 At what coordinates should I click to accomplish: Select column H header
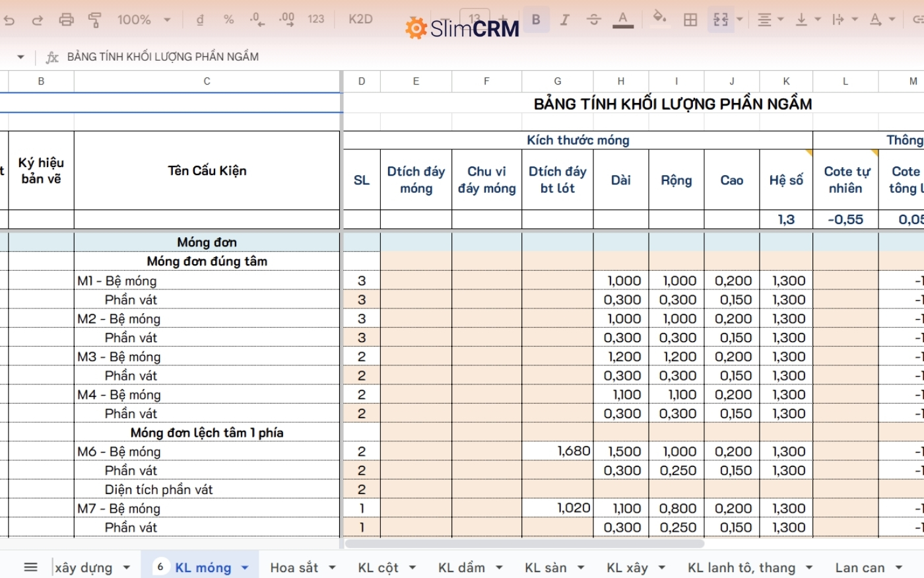621,81
